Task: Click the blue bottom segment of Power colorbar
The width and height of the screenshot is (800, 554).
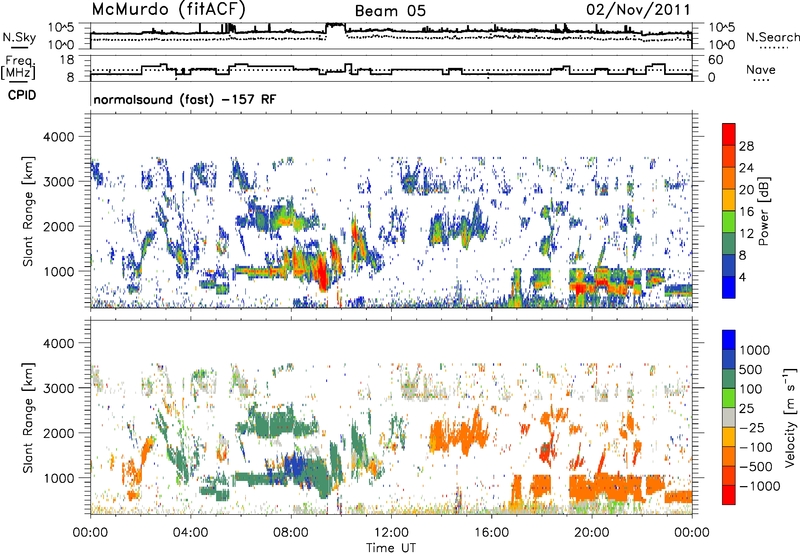Action: [729, 287]
